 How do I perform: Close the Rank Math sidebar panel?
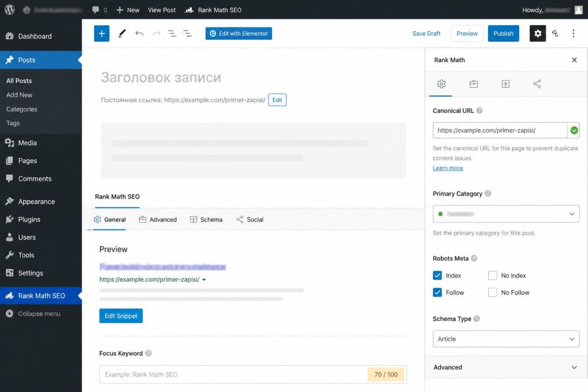pyautogui.click(x=574, y=60)
